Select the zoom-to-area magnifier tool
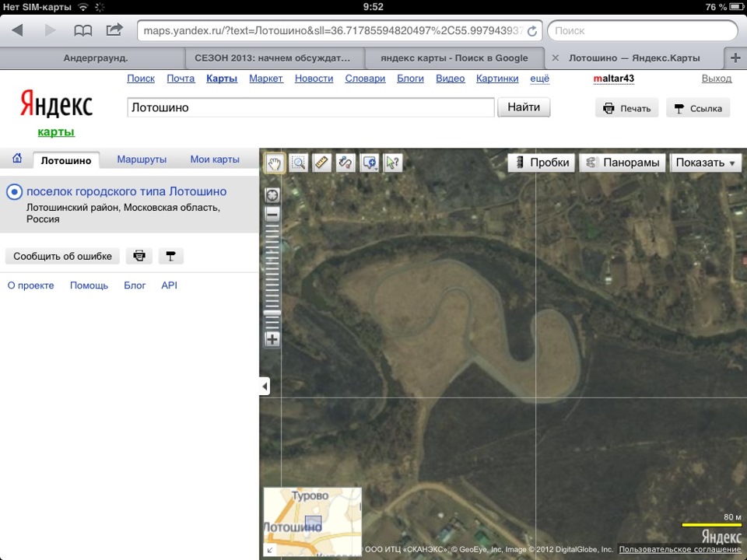The image size is (747, 560). click(x=299, y=163)
